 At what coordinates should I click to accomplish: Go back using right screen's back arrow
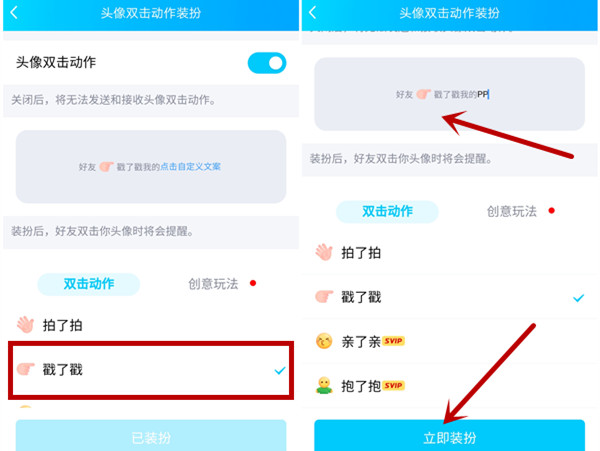coord(312,13)
